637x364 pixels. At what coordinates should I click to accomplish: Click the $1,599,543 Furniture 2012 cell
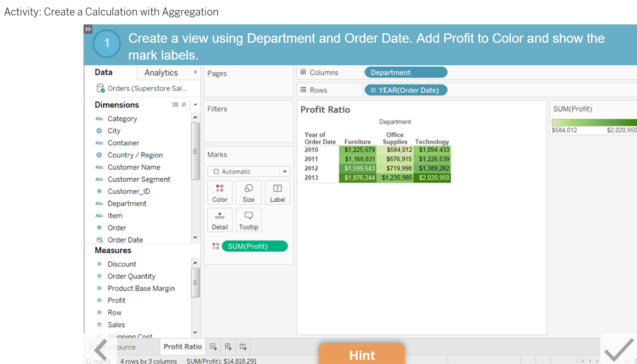[357, 168]
